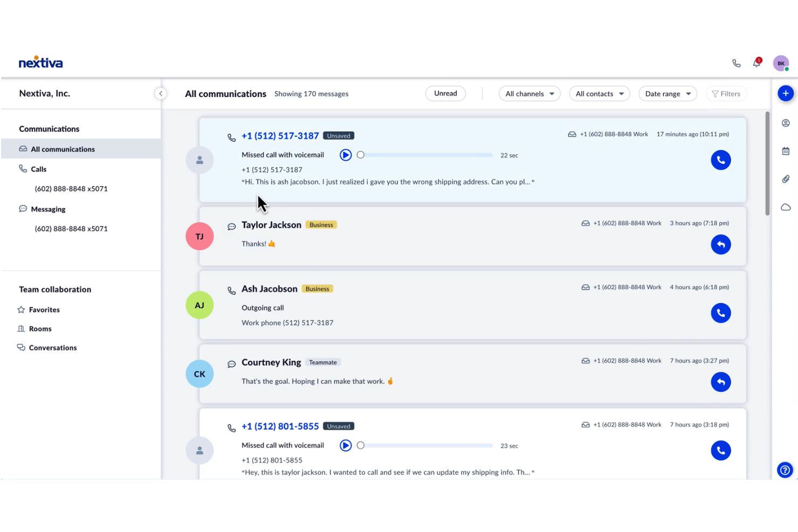
Task: Open attachments via the paperclip sidebar icon
Action: (x=786, y=179)
